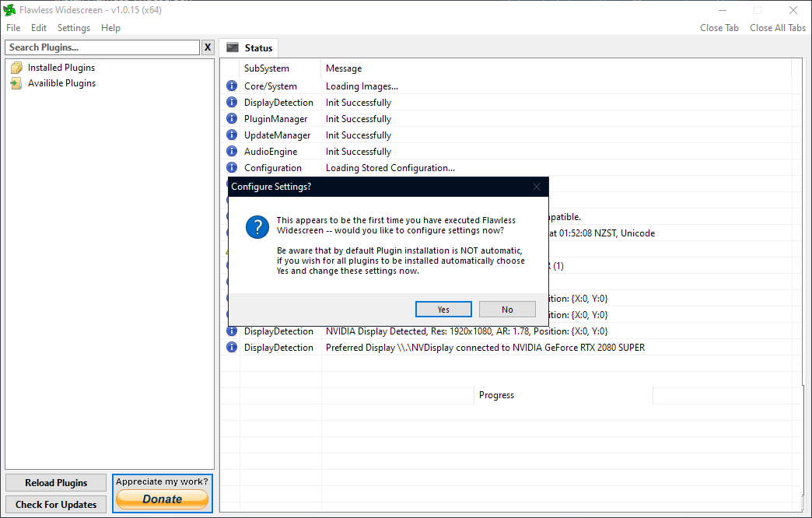812x518 pixels.
Task: Click 'Loading Stored Configuration...' message
Action: click(390, 168)
